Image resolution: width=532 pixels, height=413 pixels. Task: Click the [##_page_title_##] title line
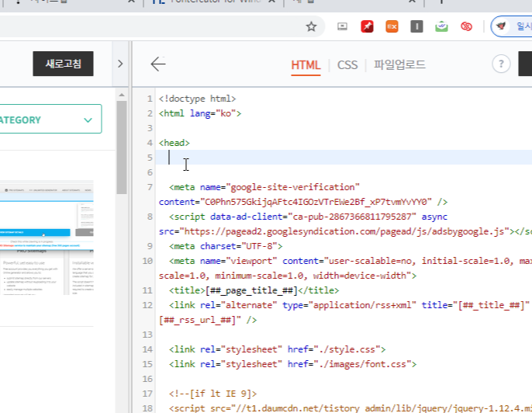254,290
